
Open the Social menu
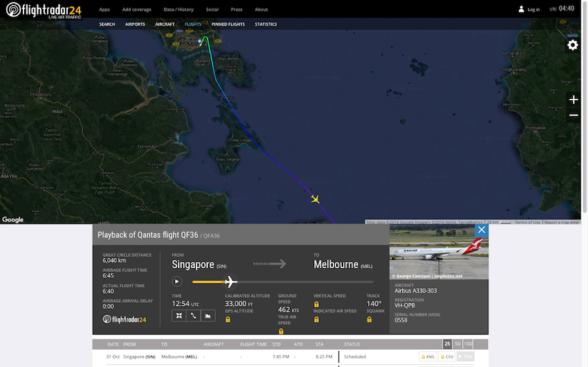(212, 10)
